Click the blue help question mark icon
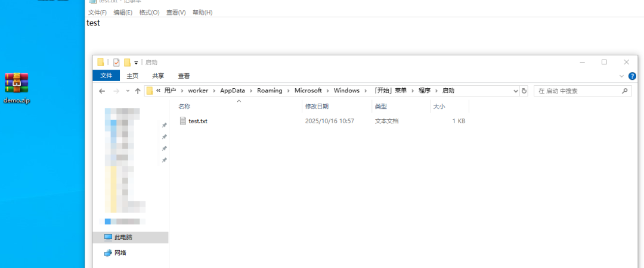The image size is (644, 268). point(632,76)
